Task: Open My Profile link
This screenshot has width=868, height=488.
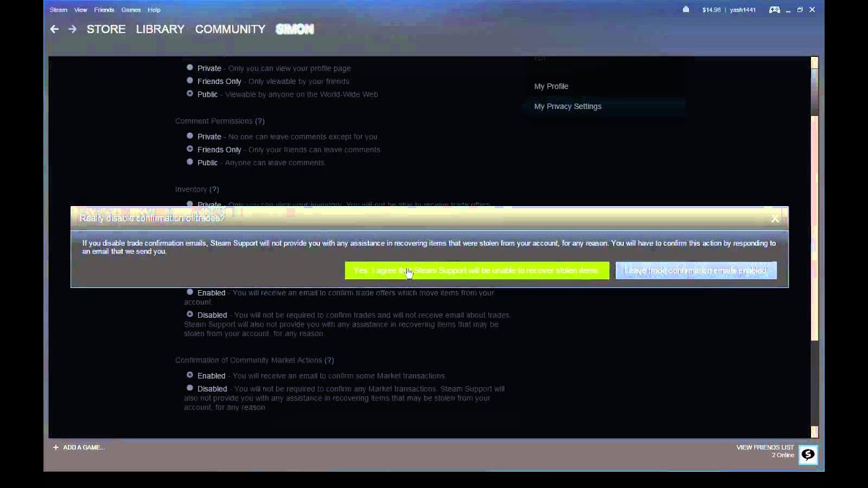Action: tap(551, 86)
